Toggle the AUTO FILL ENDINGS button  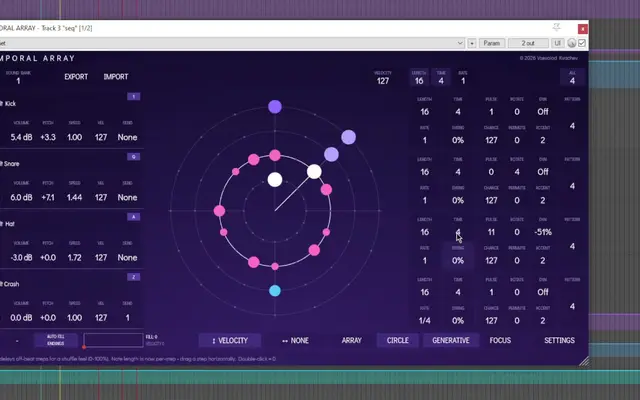[56, 340]
